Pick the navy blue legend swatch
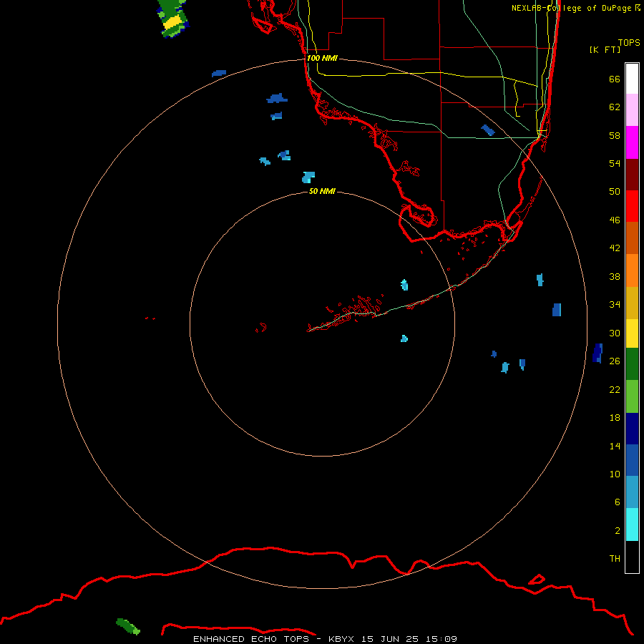644x644 pixels. pos(632,429)
